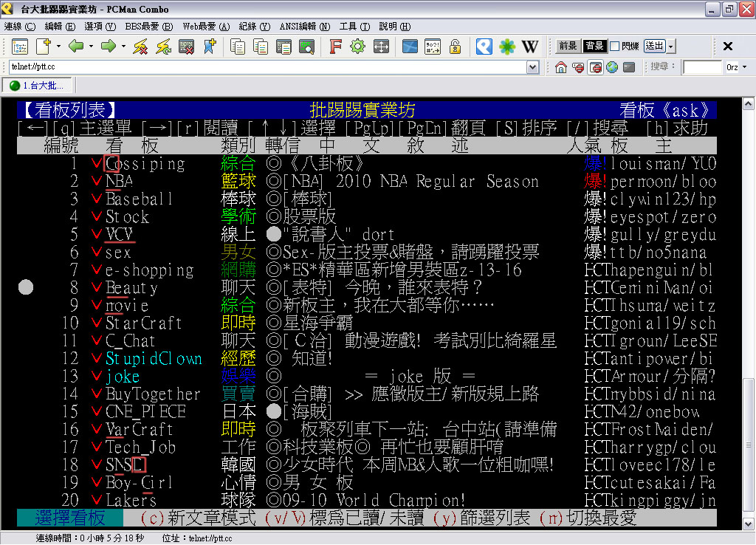
Task: Click the disconnect lightning icon
Action: pyautogui.click(x=140, y=47)
